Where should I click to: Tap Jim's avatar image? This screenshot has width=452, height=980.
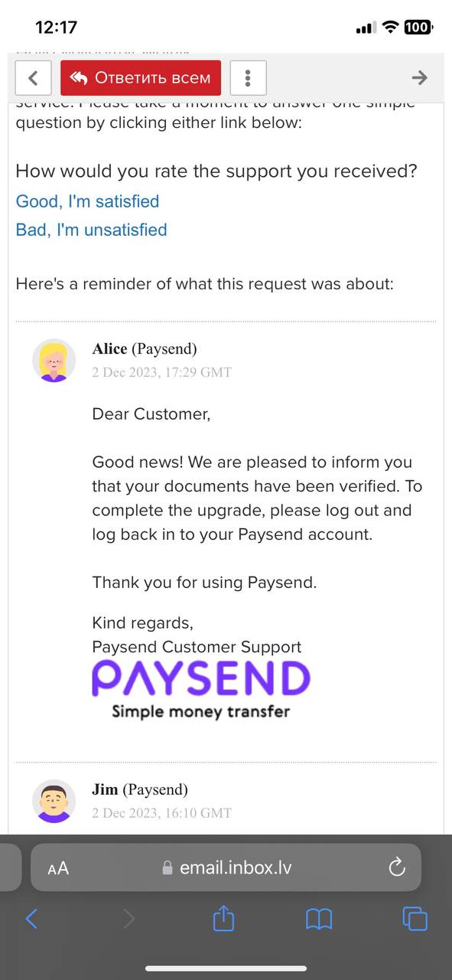(x=54, y=801)
